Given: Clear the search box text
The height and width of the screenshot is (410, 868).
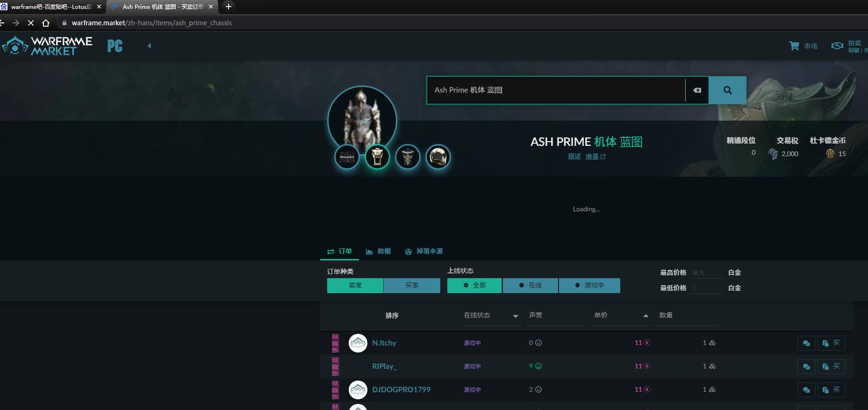Looking at the screenshot, I should (697, 90).
